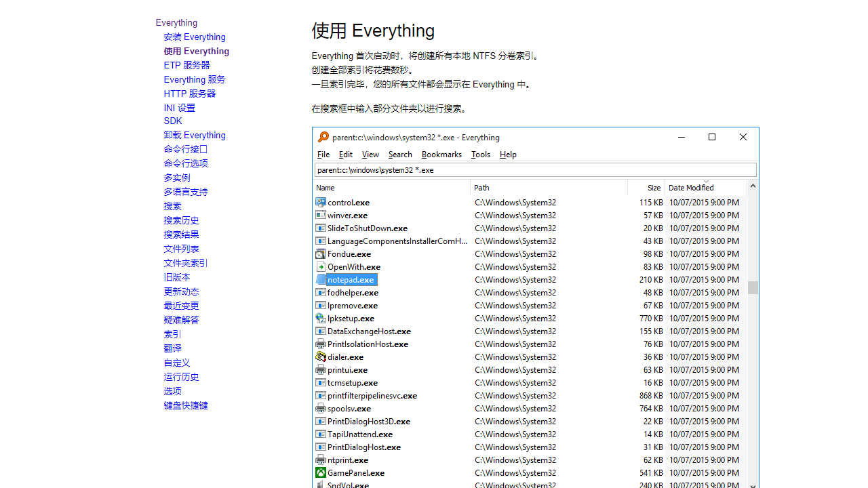This screenshot has height=488, width=868.
Task: Click the SndVol.exe speaker icon
Action: [x=321, y=485]
